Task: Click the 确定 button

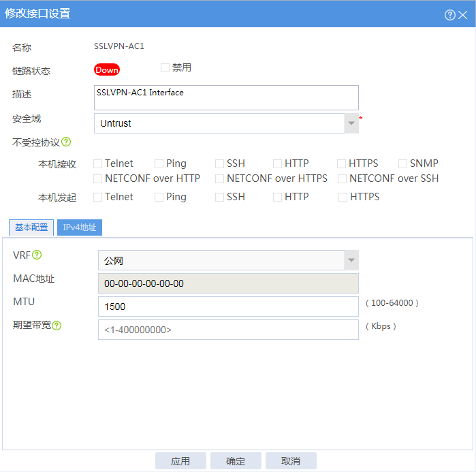Action: [x=236, y=461]
